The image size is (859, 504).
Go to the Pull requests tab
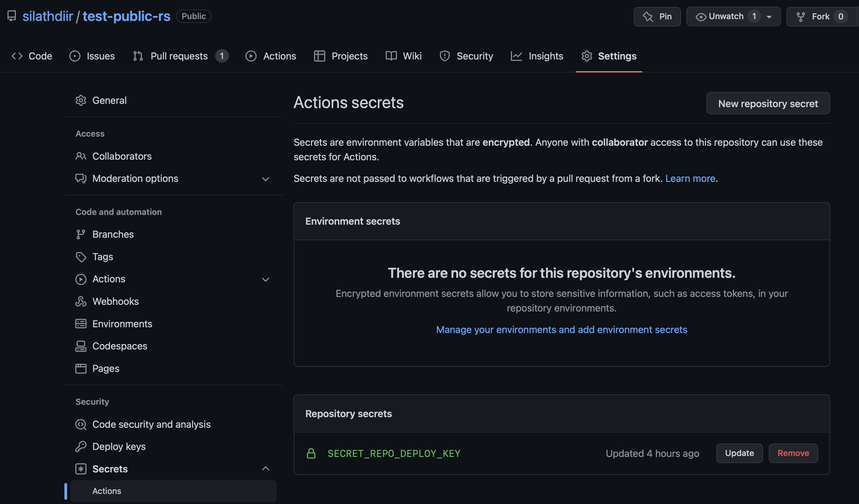point(181,56)
